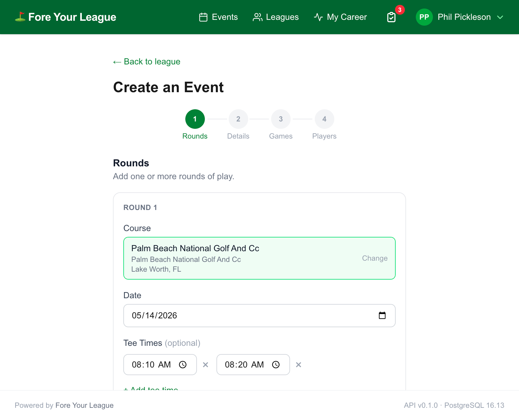Click the Details step label

point(238,136)
